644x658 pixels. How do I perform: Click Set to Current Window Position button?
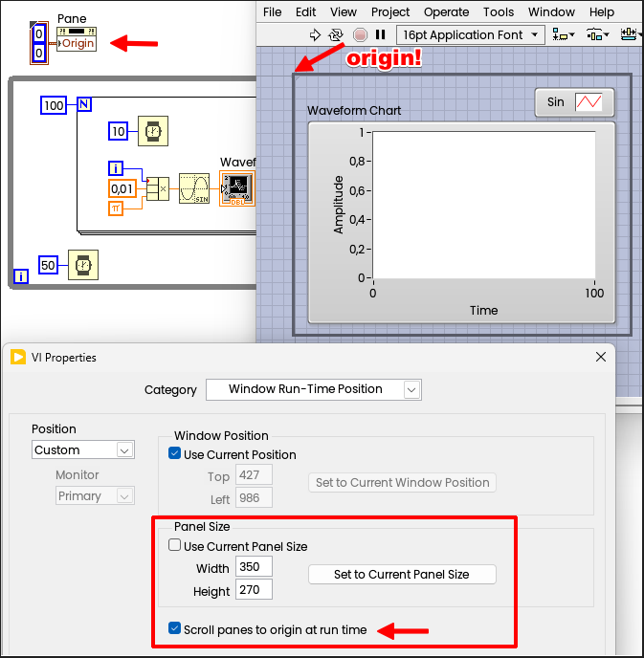coord(402,483)
